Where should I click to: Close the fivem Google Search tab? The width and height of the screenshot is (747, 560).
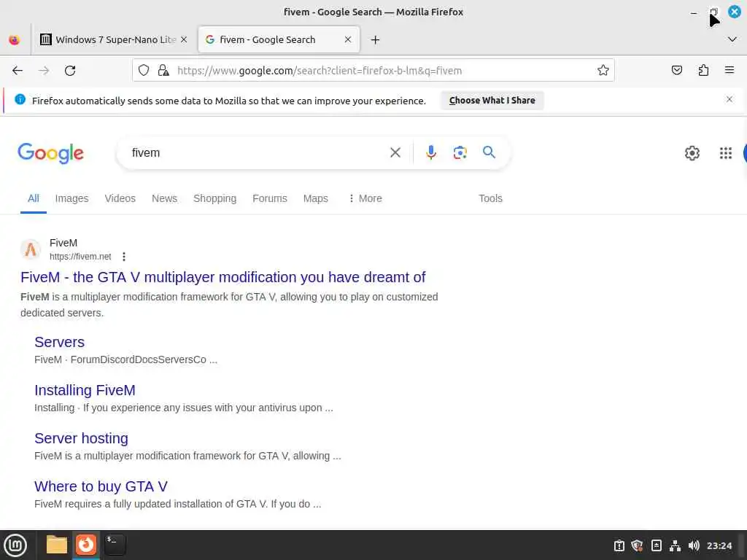[x=348, y=39]
